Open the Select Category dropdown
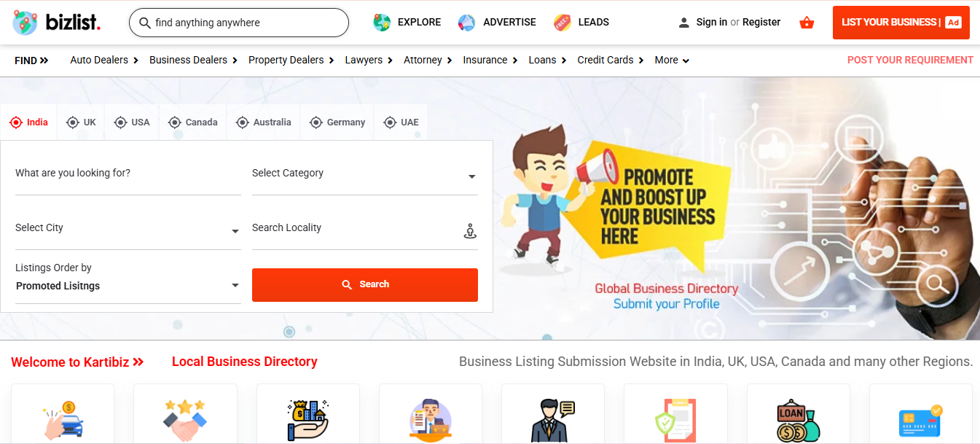The image size is (980, 444). tap(365, 175)
